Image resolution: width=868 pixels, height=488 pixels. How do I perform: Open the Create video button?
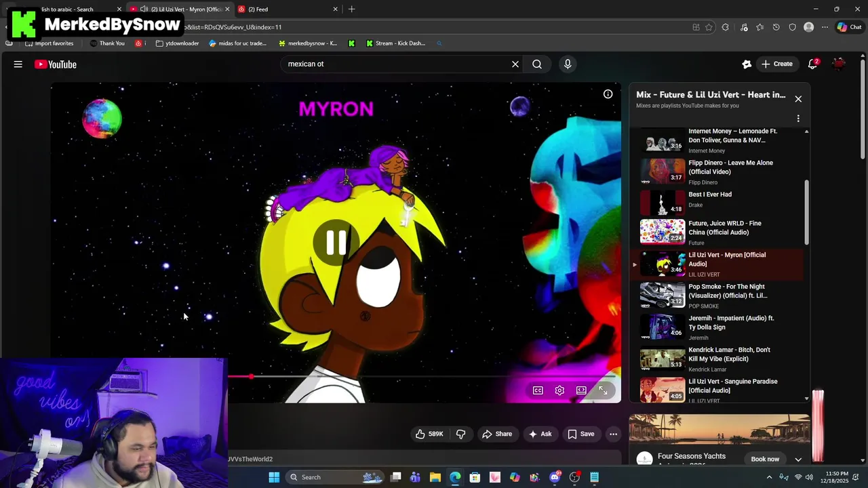click(776, 64)
